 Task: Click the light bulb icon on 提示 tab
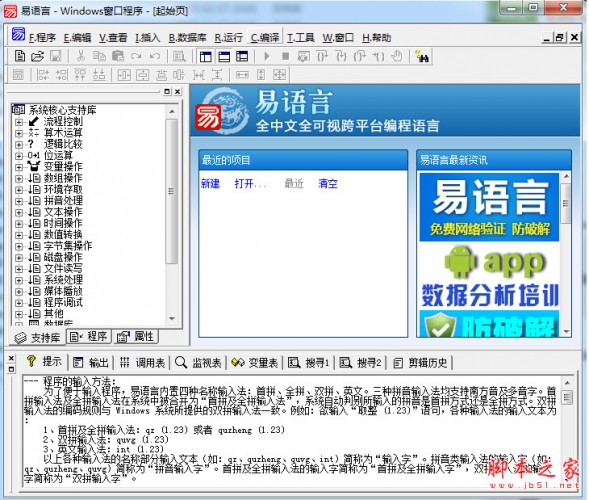point(31,361)
